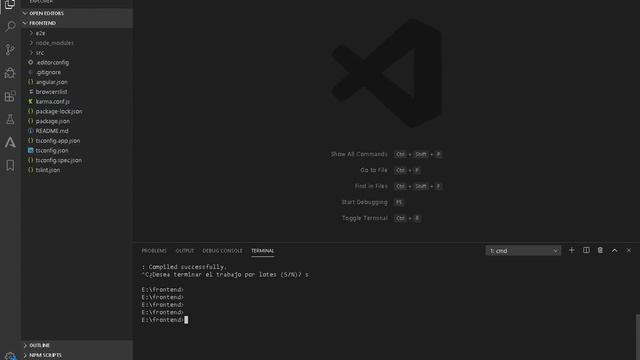640x360 pixels.
Task: Open tsconfig.spec.json file
Action: [x=77, y=160]
